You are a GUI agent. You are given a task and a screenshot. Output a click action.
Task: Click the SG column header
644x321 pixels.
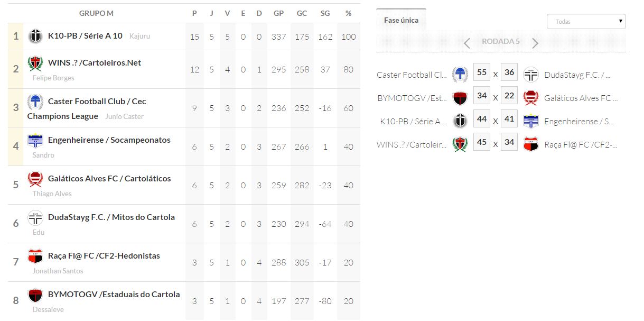click(325, 13)
